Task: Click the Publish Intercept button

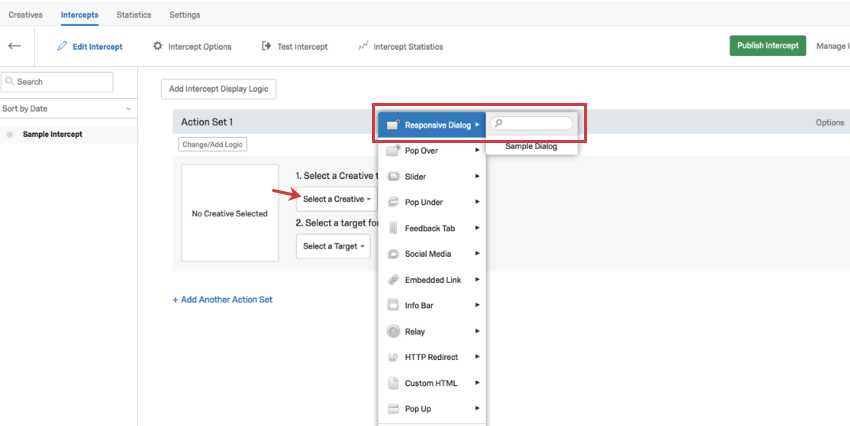Action: pos(767,46)
